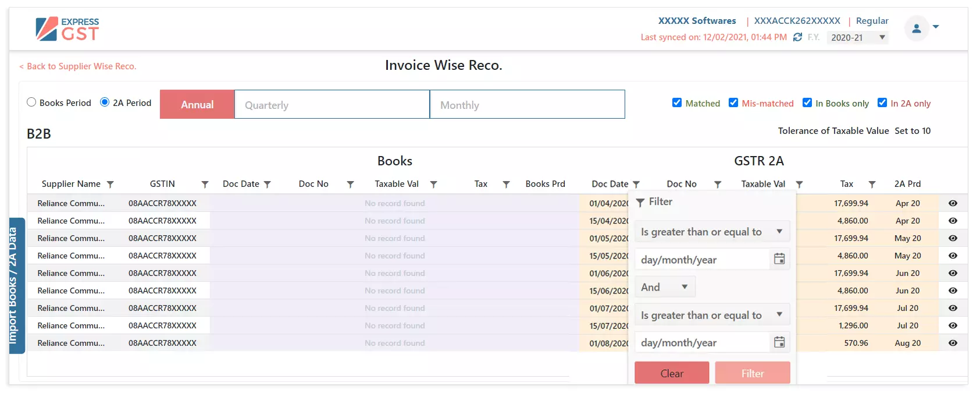Open filter for Books Taxable Val

click(433, 185)
